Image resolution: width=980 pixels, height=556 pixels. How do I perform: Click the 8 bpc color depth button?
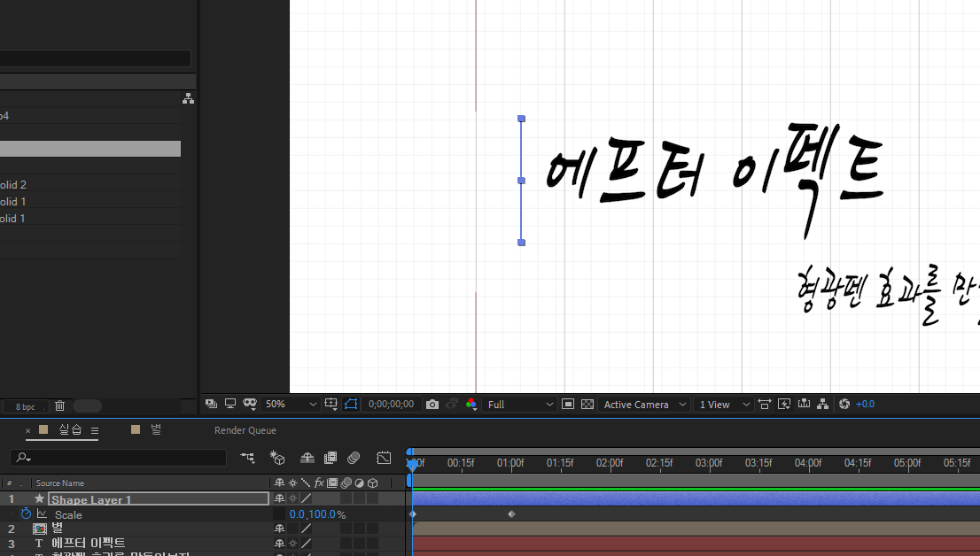[x=25, y=406]
